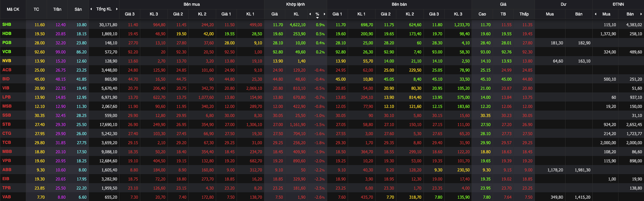Viewport: 644px width, 201px height.
Task: Select the MSB ticker symbol
Action: coord(7,106)
